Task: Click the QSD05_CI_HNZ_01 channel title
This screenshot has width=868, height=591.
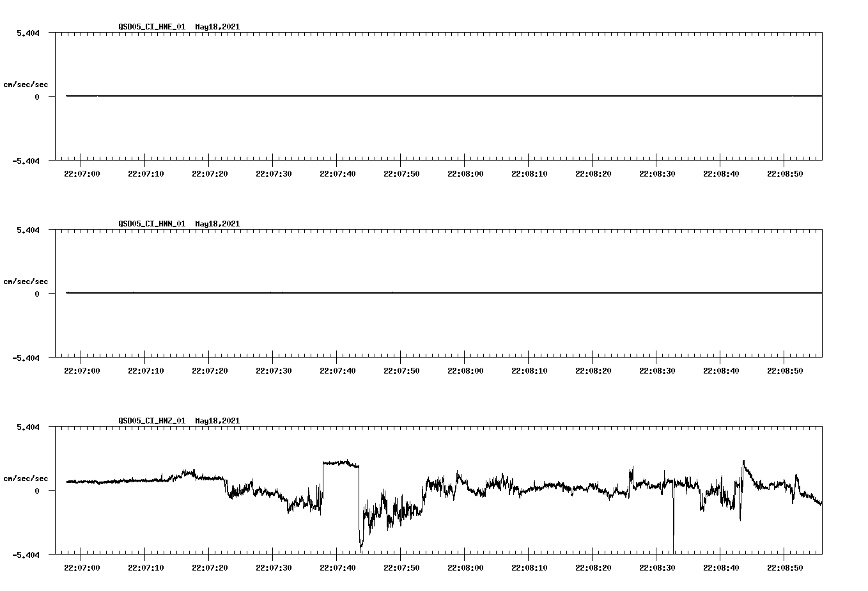Action: 150,422
